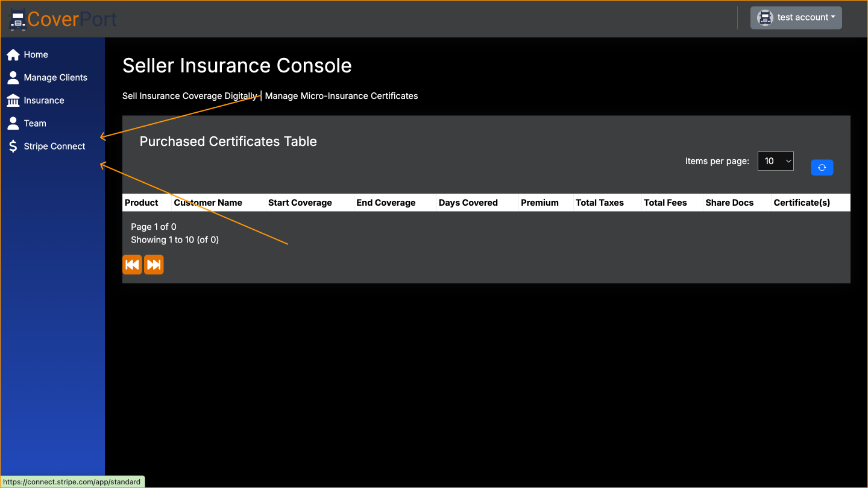868x488 pixels.
Task: Click the Purchased Certificates Table title bar
Action: (228, 141)
